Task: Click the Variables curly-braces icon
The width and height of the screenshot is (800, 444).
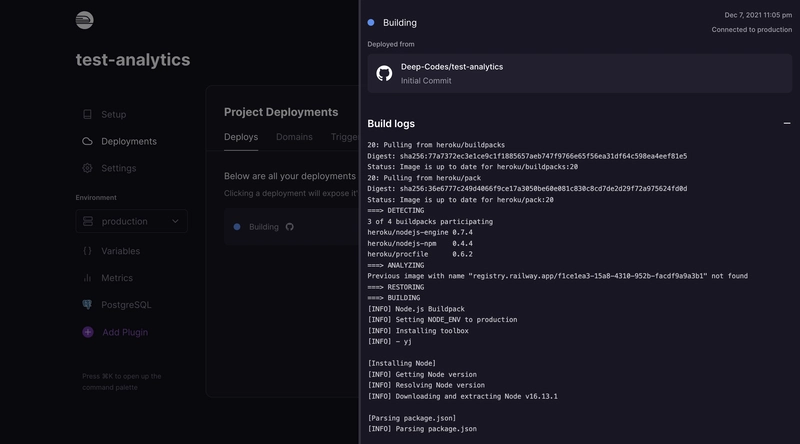Action: point(88,251)
